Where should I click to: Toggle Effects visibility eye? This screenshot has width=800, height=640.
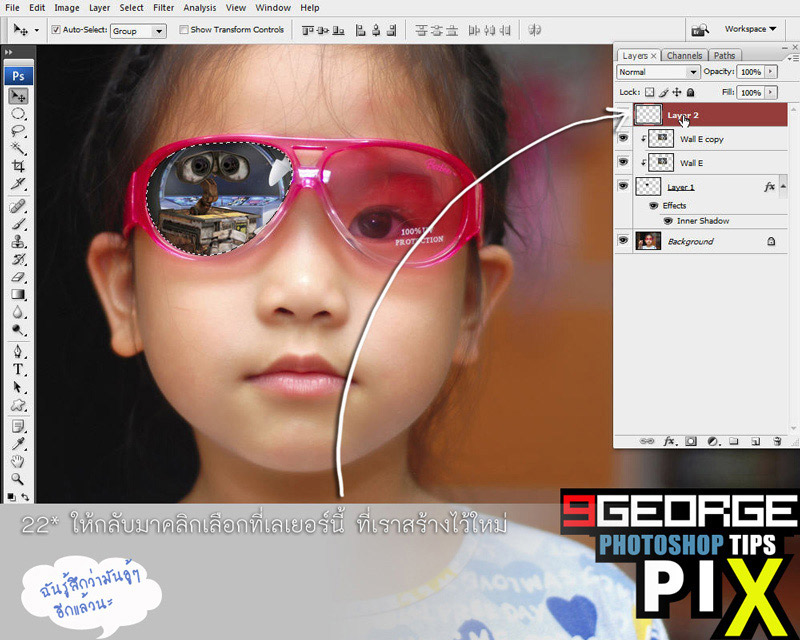point(654,206)
